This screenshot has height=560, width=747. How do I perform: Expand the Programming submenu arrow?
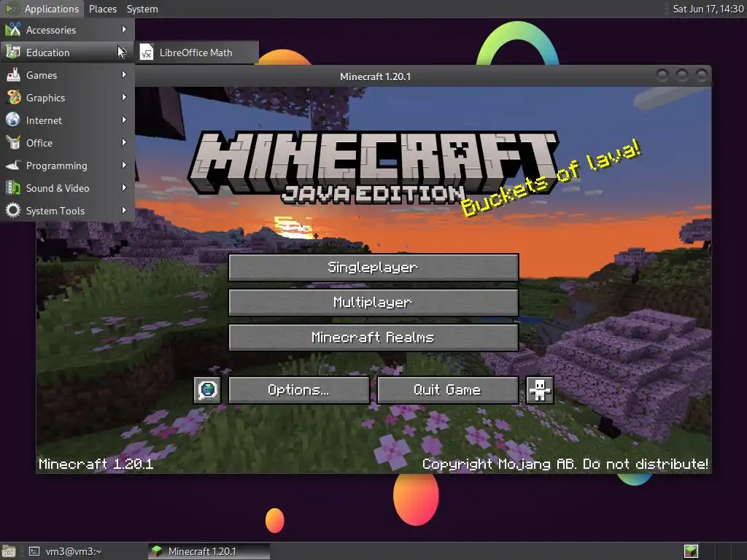point(124,166)
